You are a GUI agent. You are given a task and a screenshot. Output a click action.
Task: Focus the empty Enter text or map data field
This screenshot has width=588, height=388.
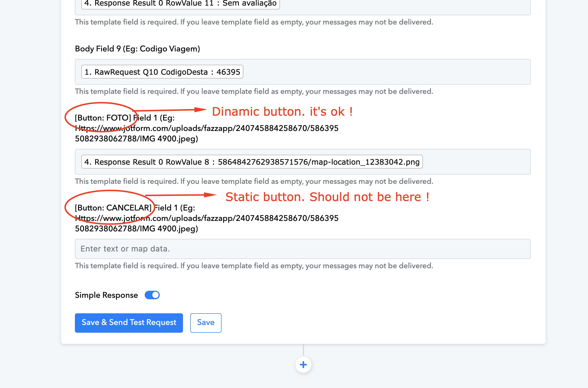tap(303, 249)
